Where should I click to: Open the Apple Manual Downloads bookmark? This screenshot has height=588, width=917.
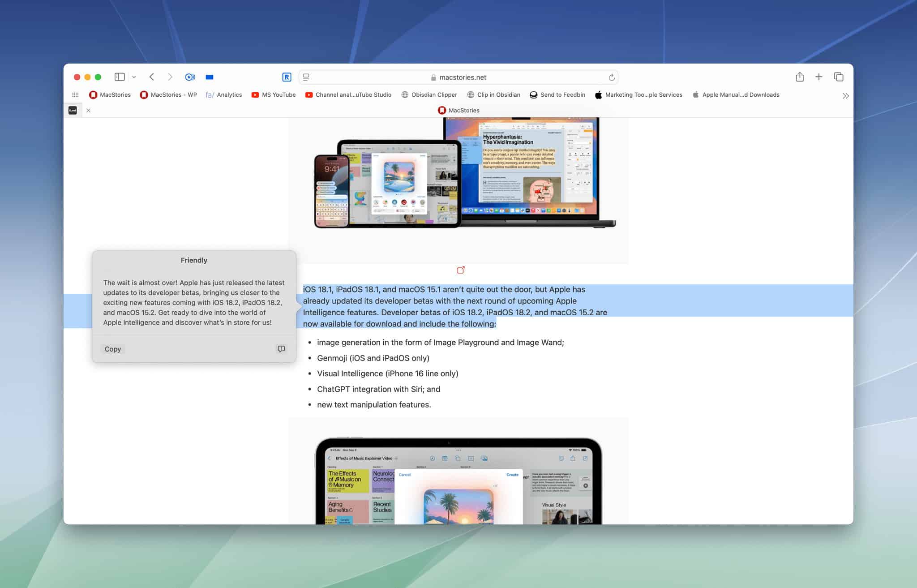[736, 95]
